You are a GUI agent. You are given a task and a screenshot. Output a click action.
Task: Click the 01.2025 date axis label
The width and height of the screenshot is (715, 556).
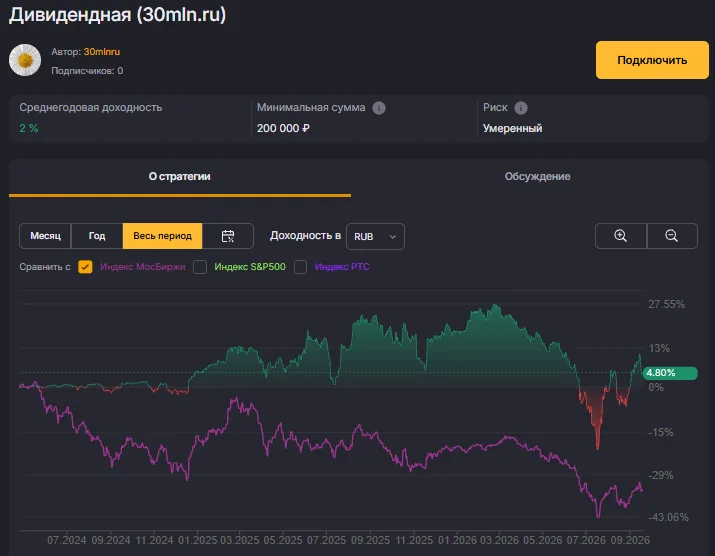[x=197, y=540]
